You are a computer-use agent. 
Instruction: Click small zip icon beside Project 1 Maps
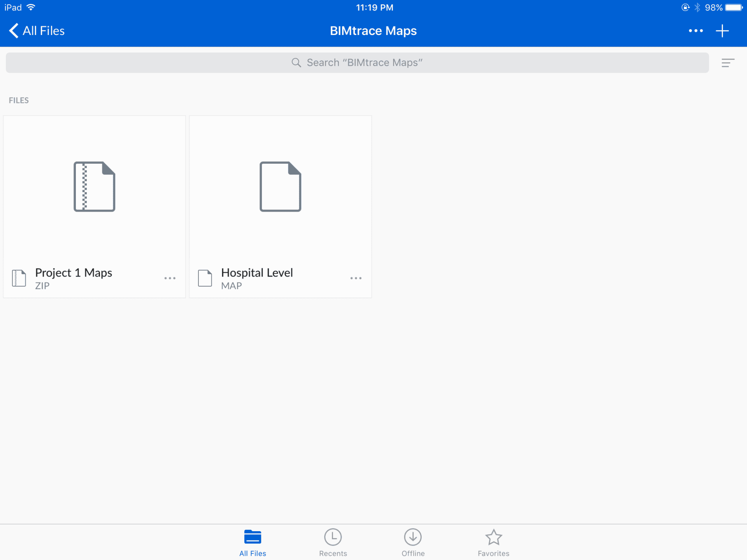19,278
